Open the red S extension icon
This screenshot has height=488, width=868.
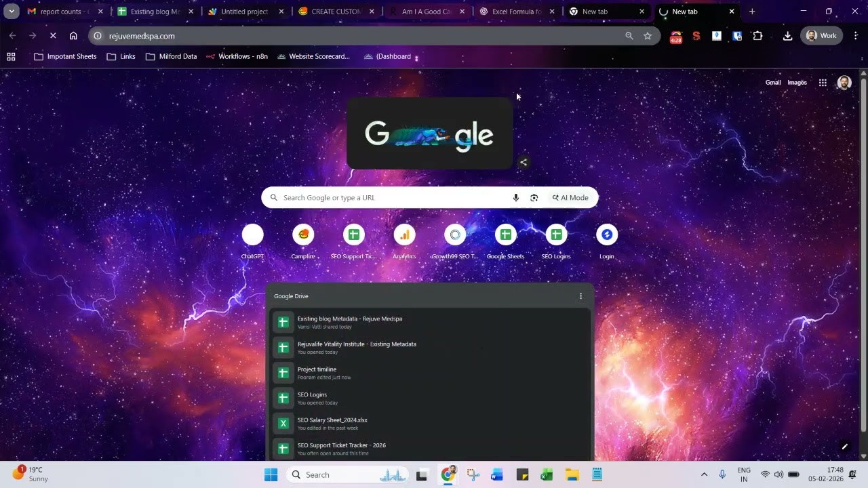pos(696,36)
